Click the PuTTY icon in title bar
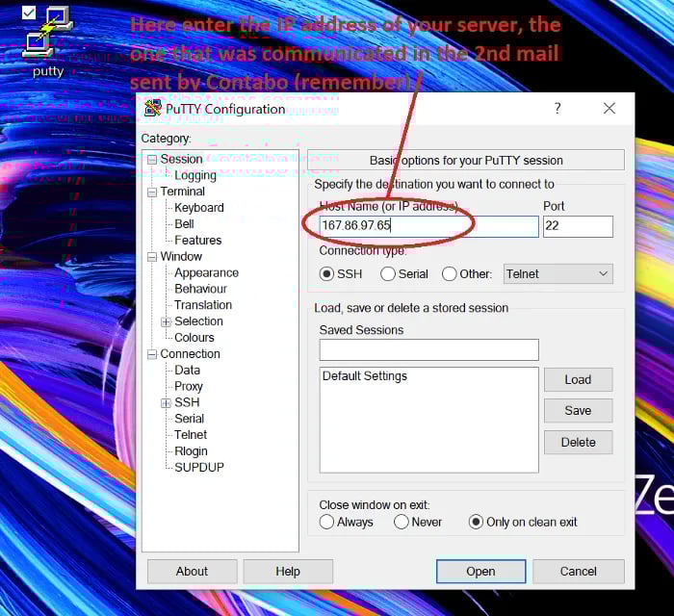The image size is (674, 616). coord(153,108)
